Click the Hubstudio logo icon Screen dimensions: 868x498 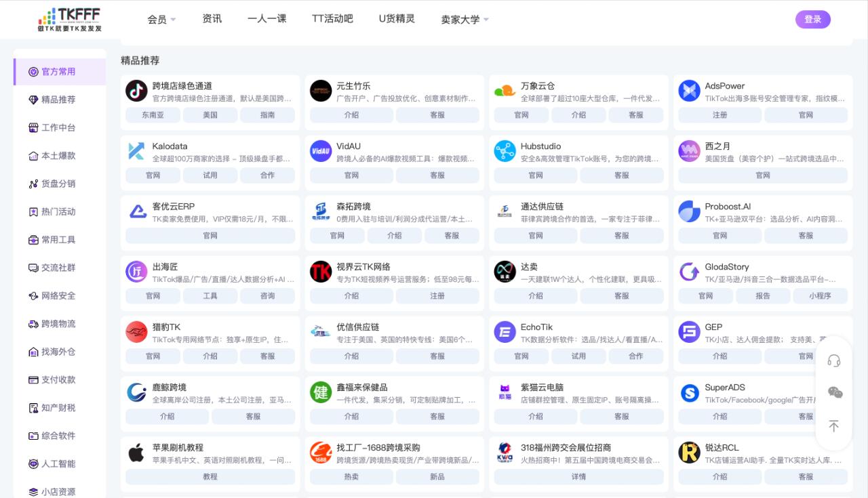(x=505, y=151)
